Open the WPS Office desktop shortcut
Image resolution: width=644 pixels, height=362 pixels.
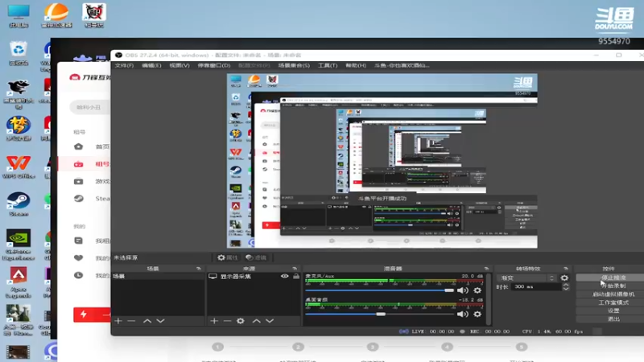click(19, 167)
